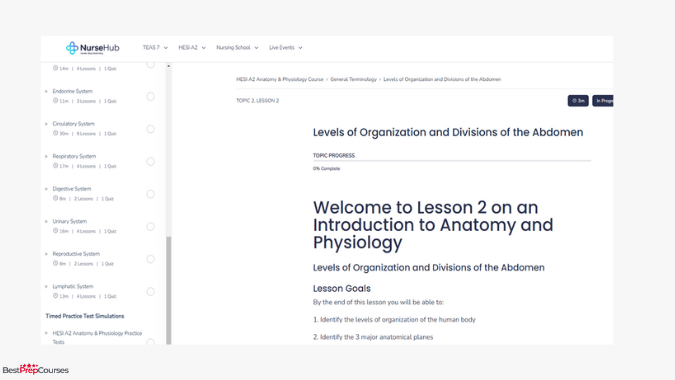Go to HESI A2 Anatomy & Physiology Course breadcrumb

tap(279, 79)
